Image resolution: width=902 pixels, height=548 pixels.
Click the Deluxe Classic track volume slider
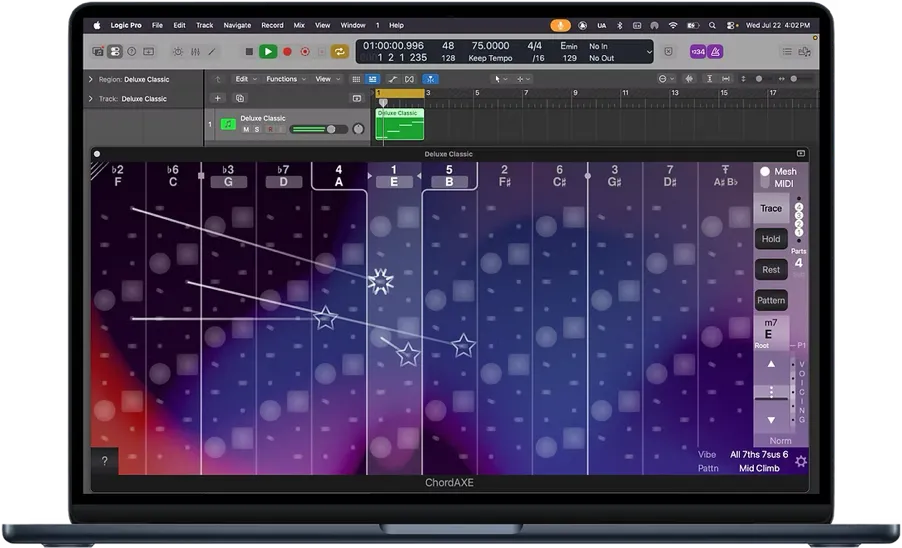pos(319,129)
